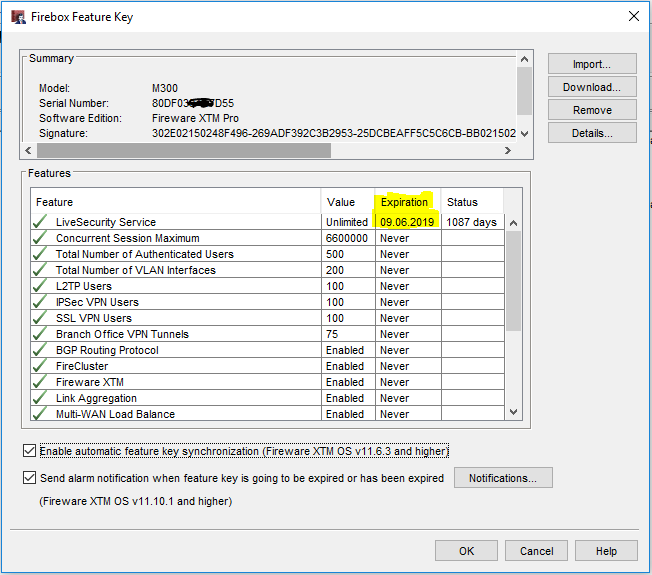The height and width of the screenshot is (575, 652).
Task: Click Summary horizontal scroll right arrow
Action: (x=508, y=151)
